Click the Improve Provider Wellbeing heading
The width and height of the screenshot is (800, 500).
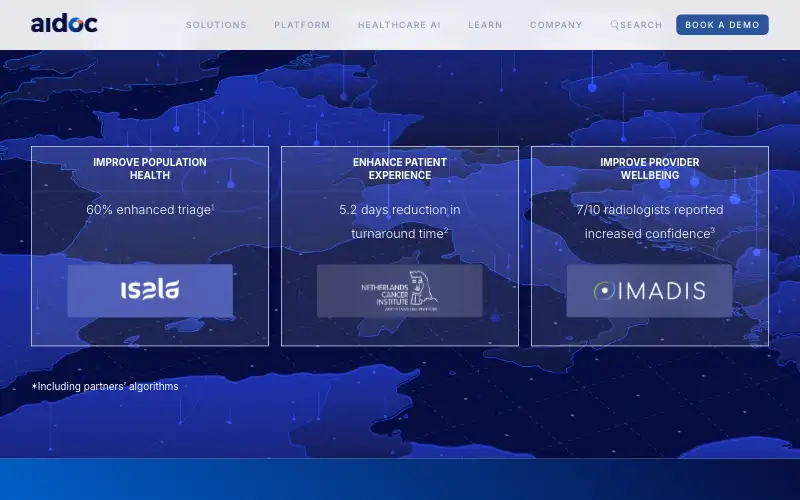tap(649, 168)
